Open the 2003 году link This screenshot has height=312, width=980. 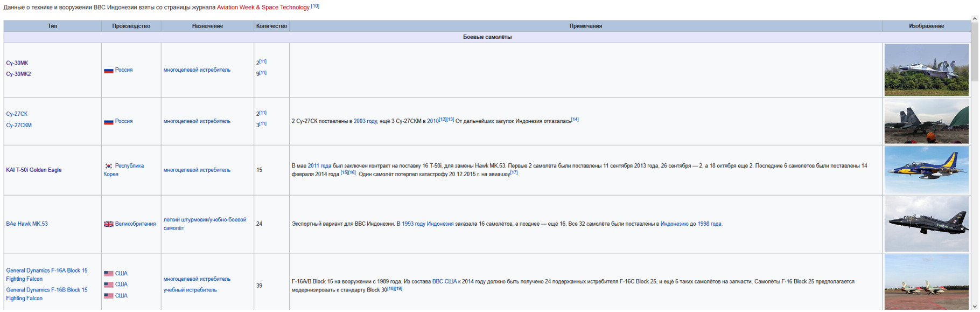pyautogui.click(x=366, y=121)
